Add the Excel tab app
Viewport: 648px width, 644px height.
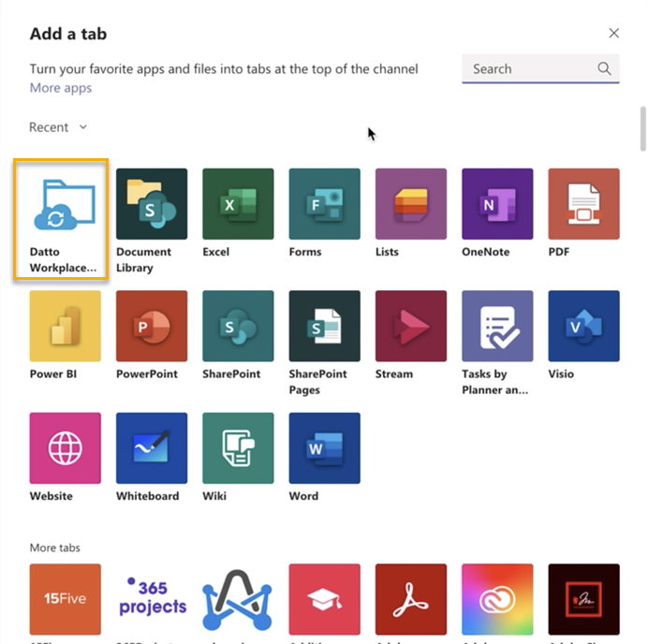pos(238,204)
